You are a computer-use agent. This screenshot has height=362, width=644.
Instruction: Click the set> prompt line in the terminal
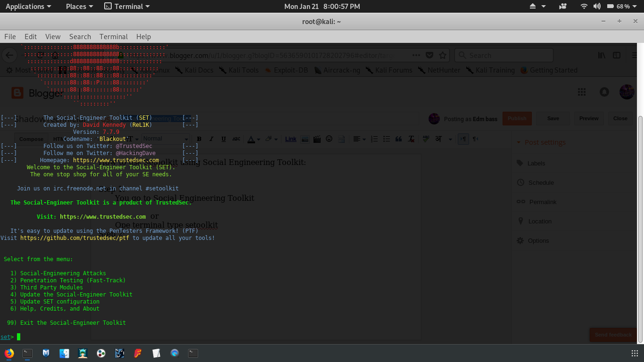[x=10, y=337]
